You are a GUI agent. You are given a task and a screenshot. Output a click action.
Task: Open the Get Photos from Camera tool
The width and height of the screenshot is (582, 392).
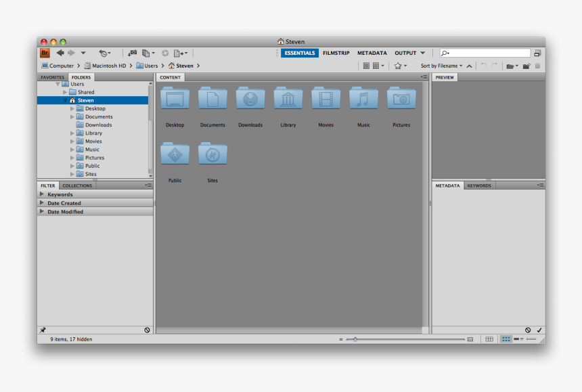point(133,53)
